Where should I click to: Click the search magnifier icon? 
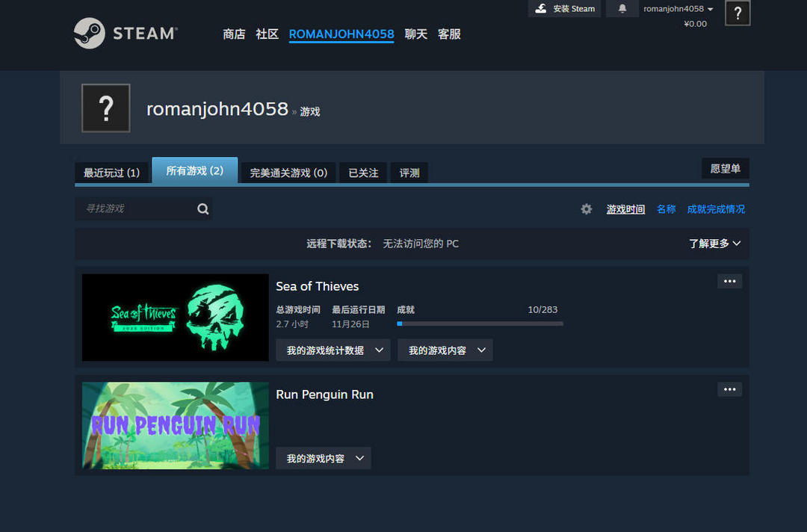202,209
